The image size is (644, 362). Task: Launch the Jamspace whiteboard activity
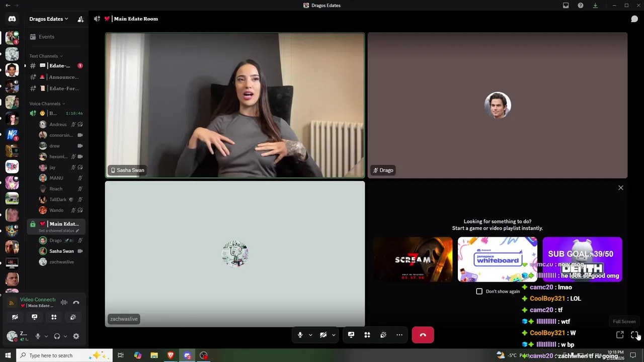[x=498, y=259]
